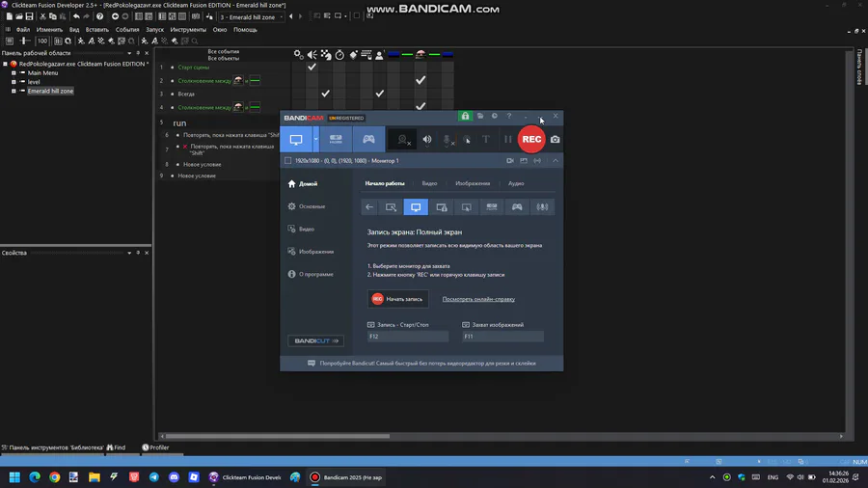Open Изображения section in Bandicam sidebar
Screen dimensions: 868x488
point(311,252)
